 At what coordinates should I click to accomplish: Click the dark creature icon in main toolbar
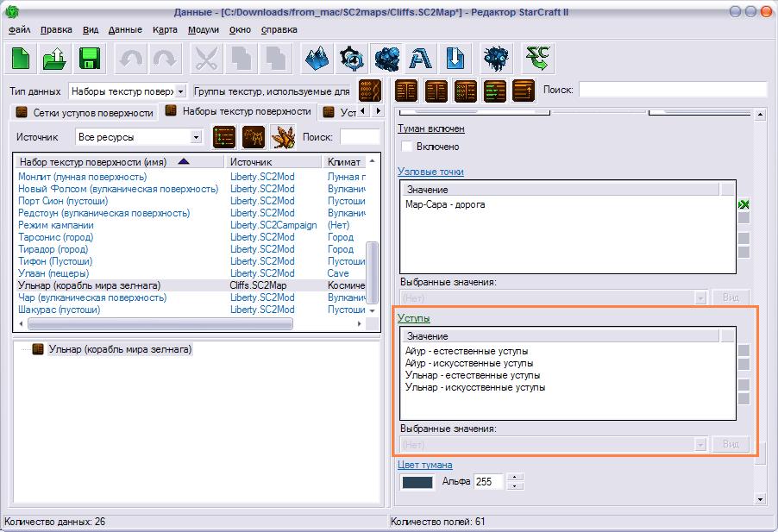point(497,59)
